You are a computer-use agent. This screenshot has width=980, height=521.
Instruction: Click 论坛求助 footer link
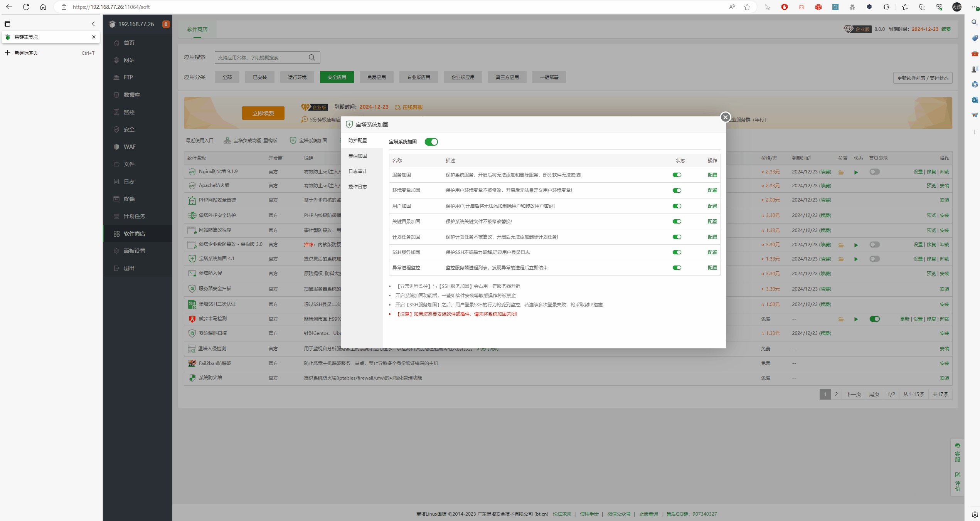562,514
